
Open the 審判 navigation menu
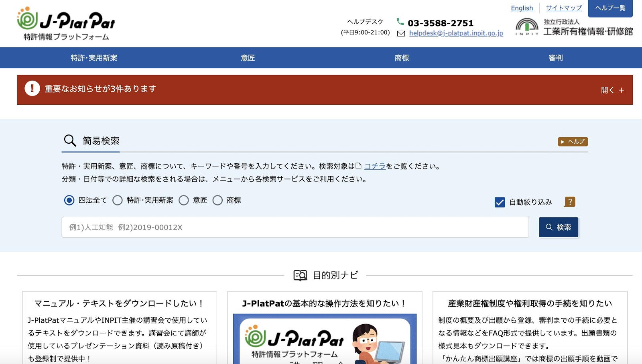point(556,58)
